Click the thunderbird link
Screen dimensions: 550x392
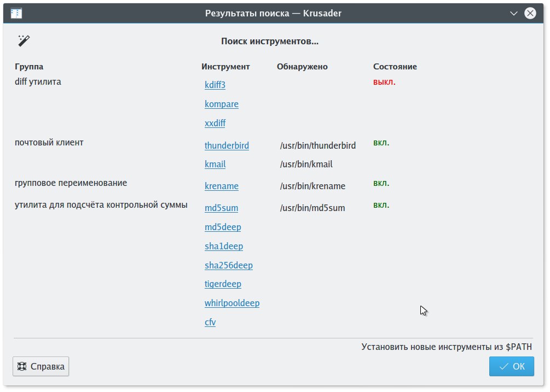click(227, 145)
